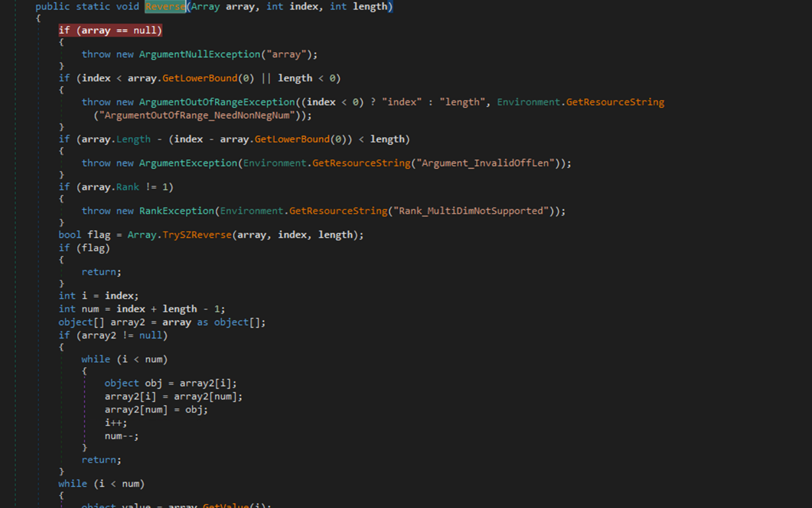Go to the TrySZReverse method reference
The height and width of the screenshot is (508, 812).
point(197,235)
